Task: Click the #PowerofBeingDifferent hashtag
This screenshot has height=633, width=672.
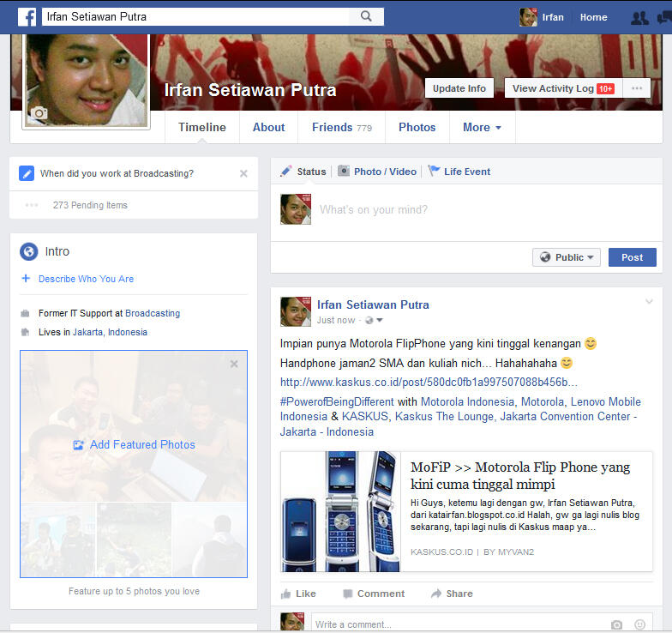Action: coord(337,401)
